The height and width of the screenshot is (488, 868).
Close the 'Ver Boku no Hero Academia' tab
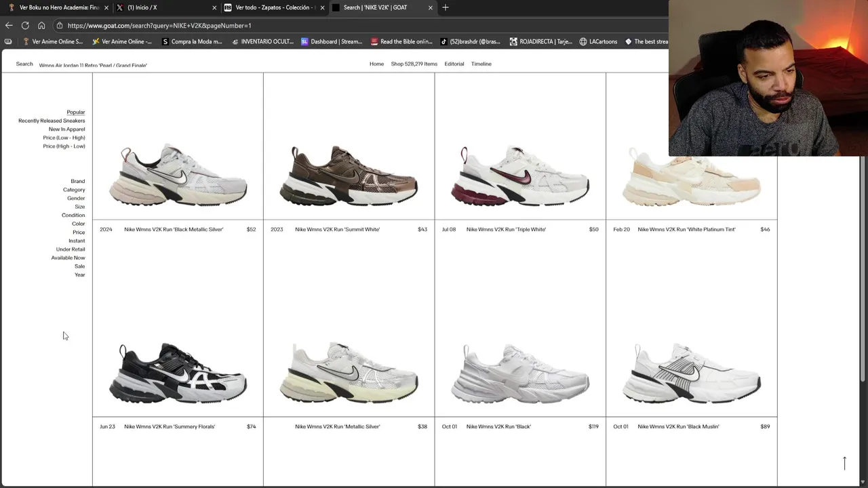coord(106,7)
